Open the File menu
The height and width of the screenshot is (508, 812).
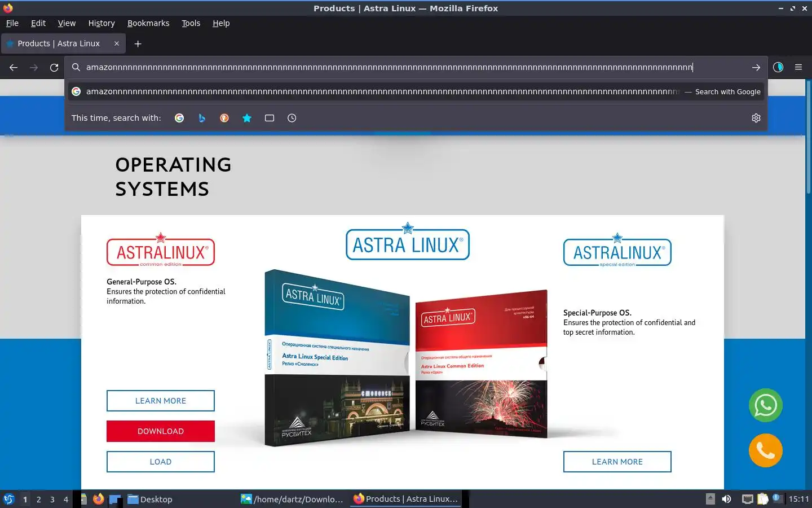click(12, 23)
